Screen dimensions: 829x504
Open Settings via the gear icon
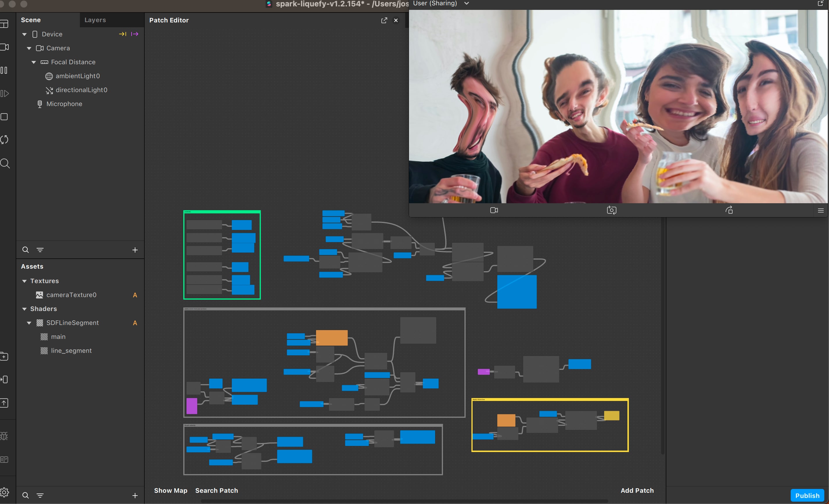tap(5, 492)
